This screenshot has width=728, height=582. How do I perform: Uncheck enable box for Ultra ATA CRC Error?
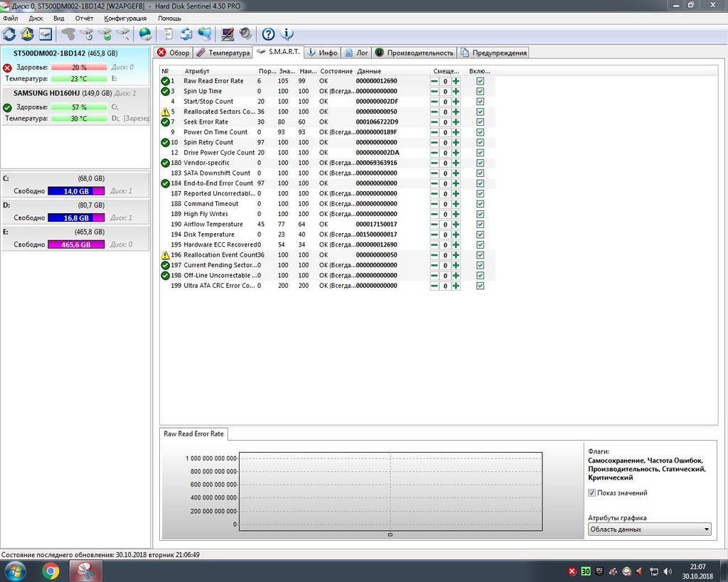480,286
